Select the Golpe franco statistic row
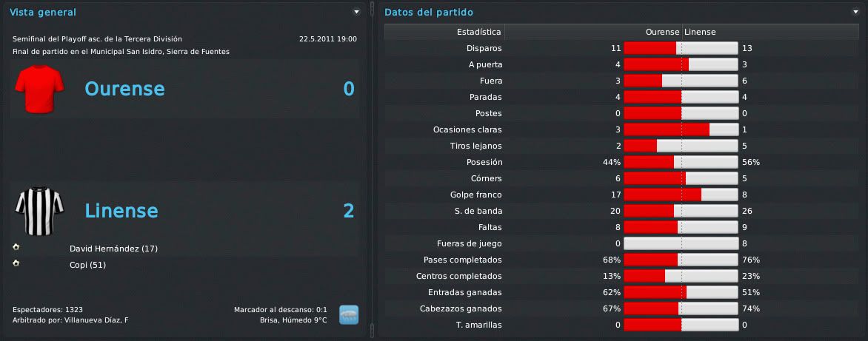The height and width of the screenshot is (341, 868). point(621,195)
